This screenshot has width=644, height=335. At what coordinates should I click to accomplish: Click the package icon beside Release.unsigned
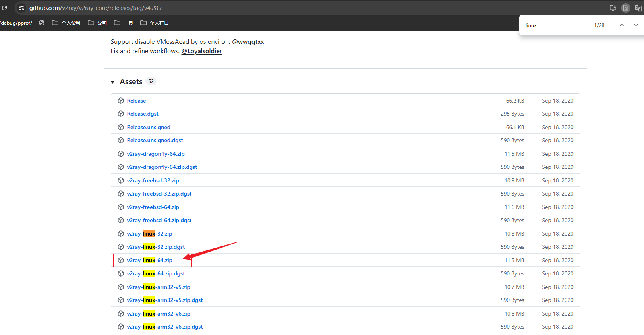click(x=121, y=127)
